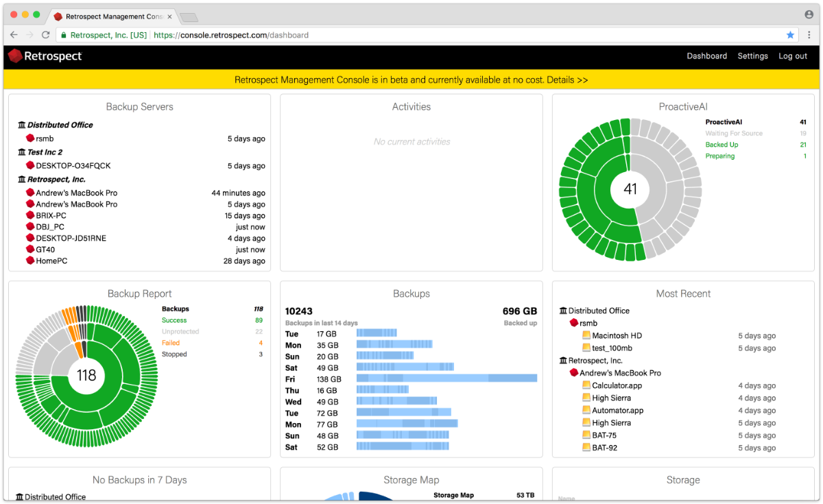
Task: Select Distributed Office in Backup Servers panel
Action: (60, 125)
